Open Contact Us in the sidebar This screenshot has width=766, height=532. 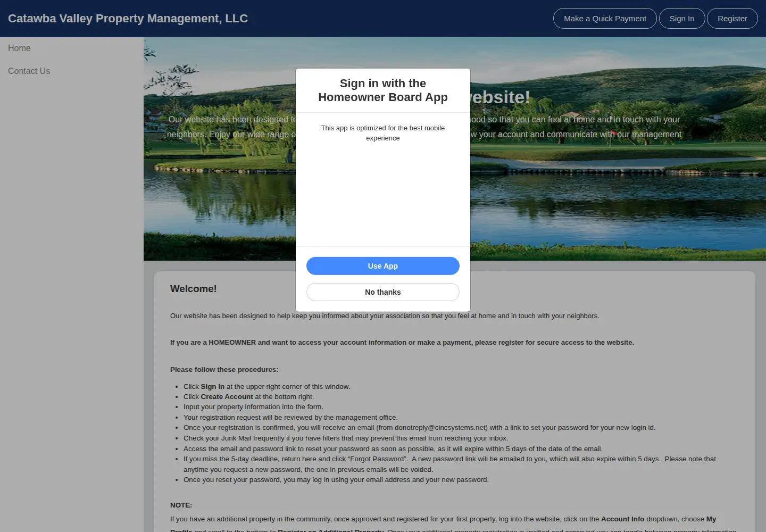tap(29, 71)
